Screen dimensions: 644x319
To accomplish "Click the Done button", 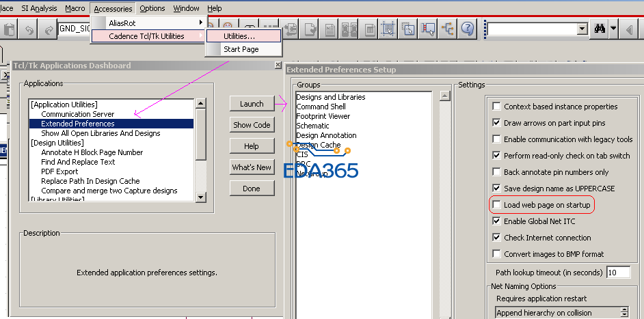I will coord(252,189).
